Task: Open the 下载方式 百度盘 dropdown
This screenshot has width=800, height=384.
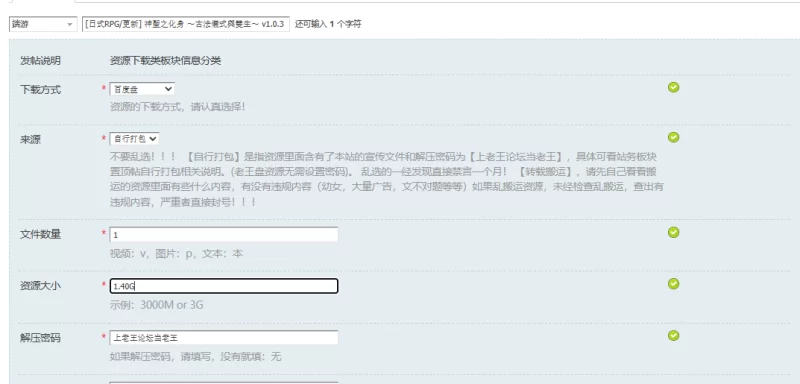Action: pos(142,89)
